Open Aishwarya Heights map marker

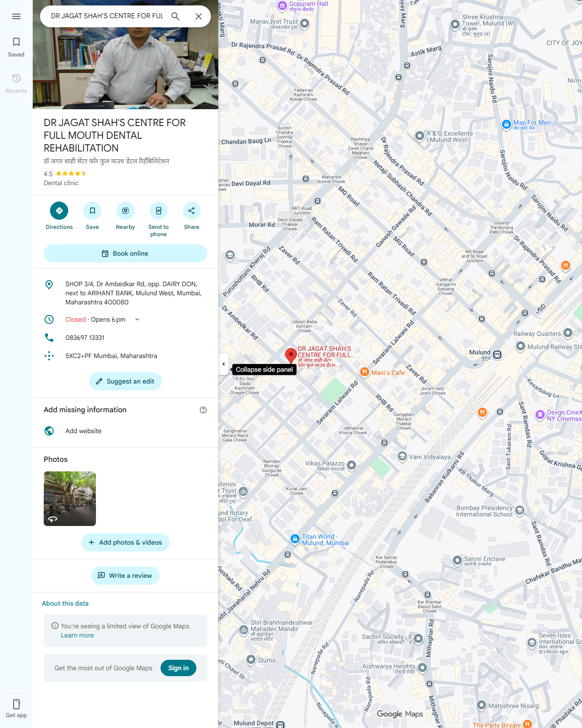(422, 667)
